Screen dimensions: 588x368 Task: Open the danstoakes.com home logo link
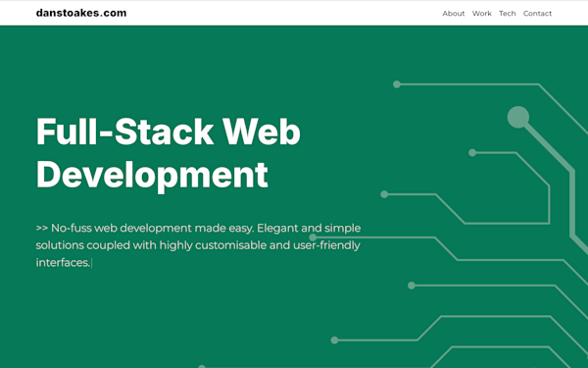coord(81,13)
